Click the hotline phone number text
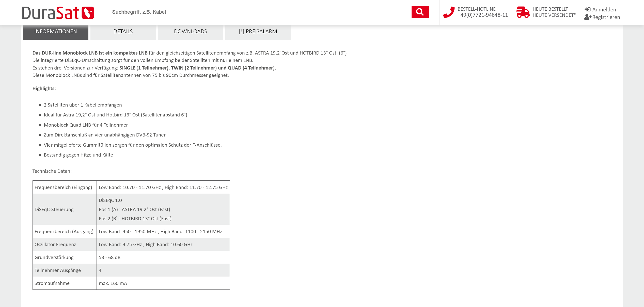Screen dimensions: 644x307 (x=482, y=15)
